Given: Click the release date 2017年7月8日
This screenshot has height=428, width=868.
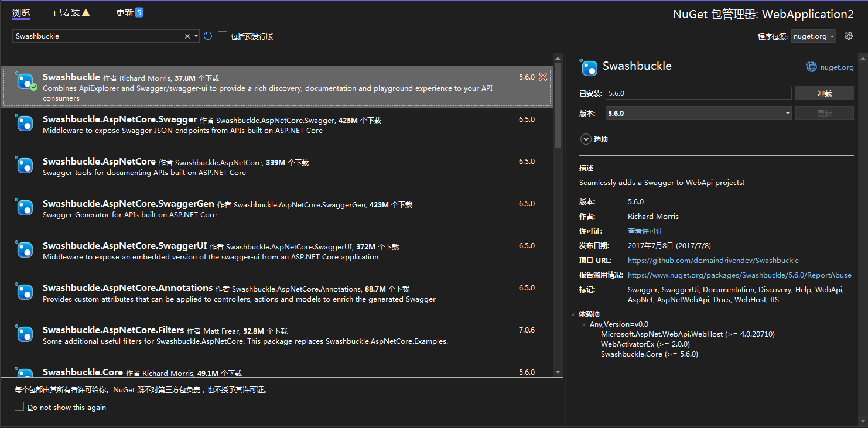Looking at the screenshot, I should click(669, 246).
